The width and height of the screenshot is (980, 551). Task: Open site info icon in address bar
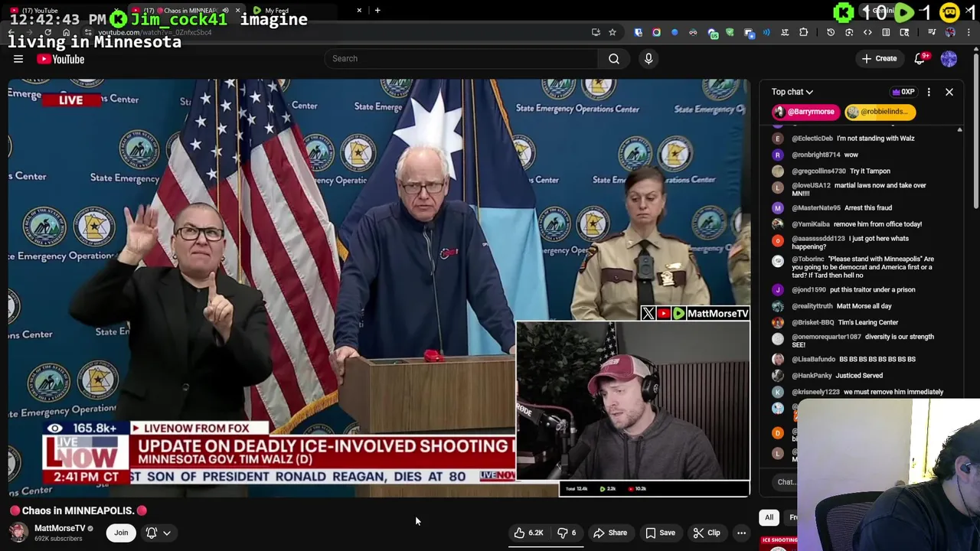pyautogui.click(x=88, y=32)
